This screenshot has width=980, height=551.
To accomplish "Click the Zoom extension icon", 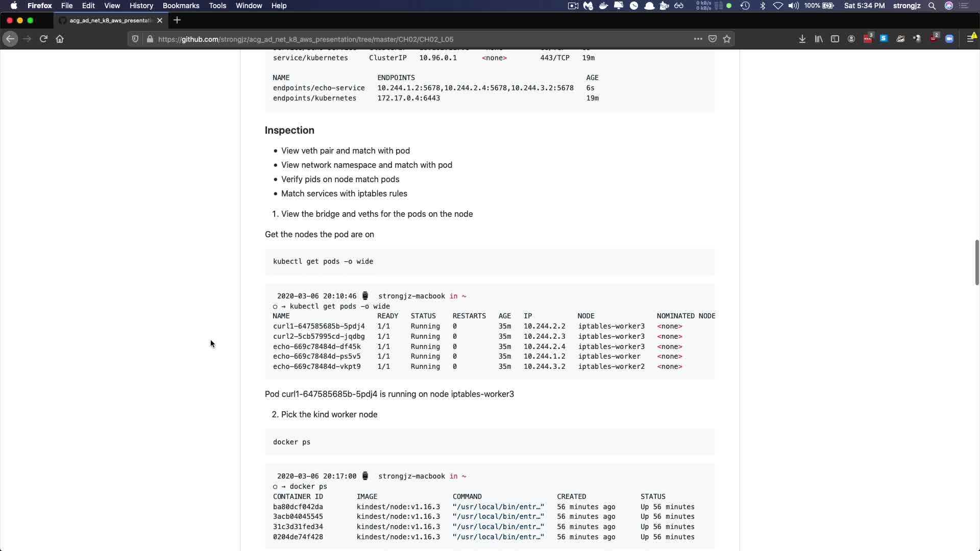I will tap(949, 39).
